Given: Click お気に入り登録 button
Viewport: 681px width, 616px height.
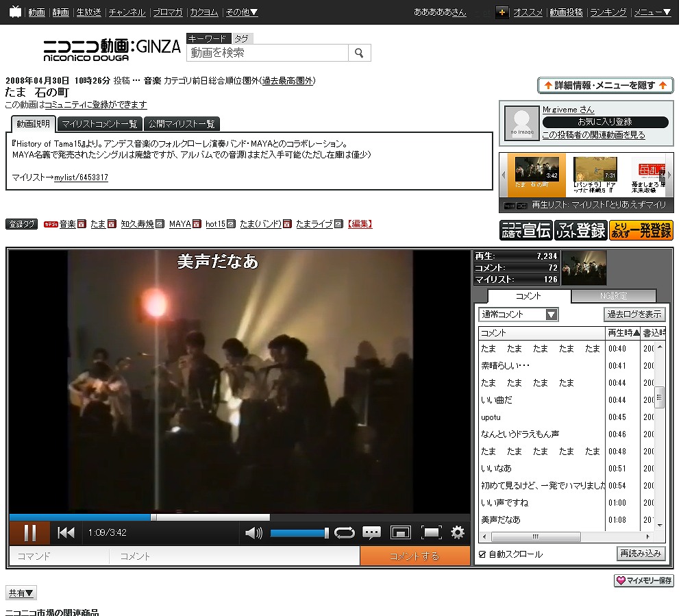Looking at the screenshot, I should (x=605, y=122).
